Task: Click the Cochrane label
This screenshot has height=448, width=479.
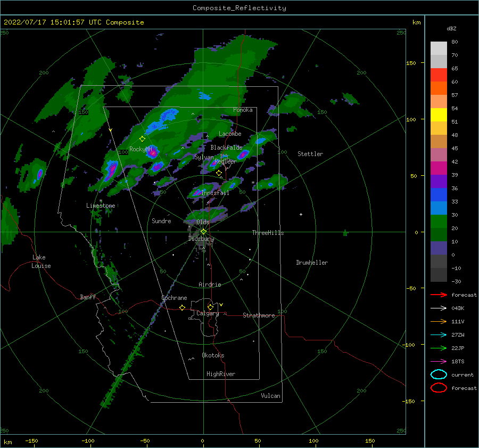Action: coord(174,298)
